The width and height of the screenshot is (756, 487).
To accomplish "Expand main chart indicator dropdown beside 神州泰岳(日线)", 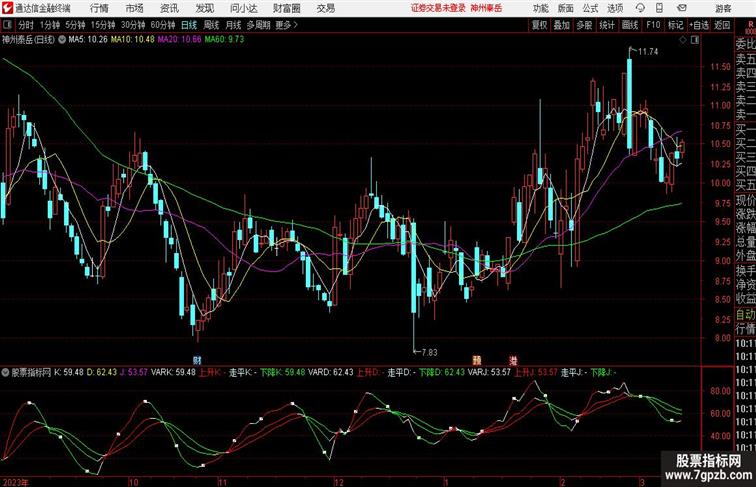I will (62, 40).
